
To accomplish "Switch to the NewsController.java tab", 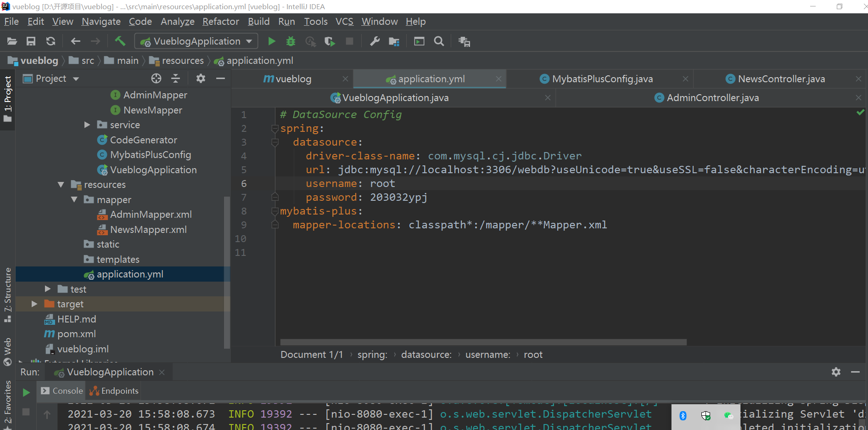I will [x=780, y=79].
